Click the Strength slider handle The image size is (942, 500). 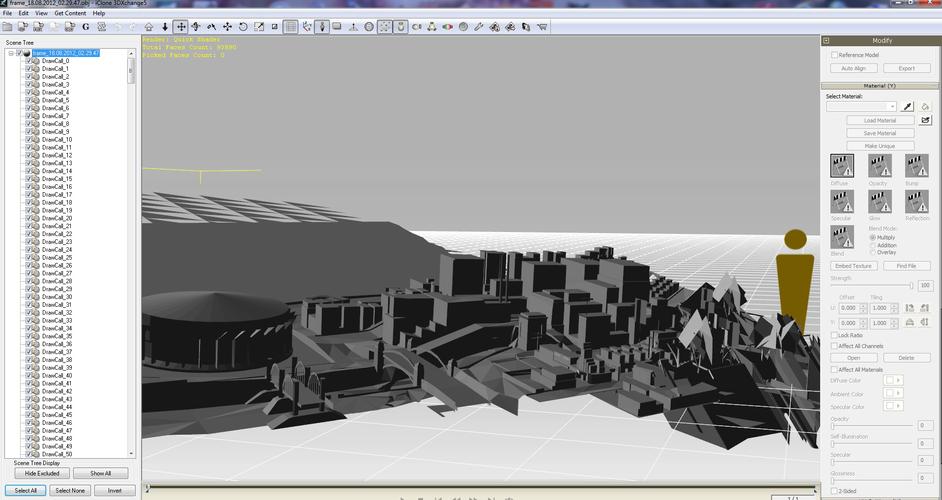911,286
